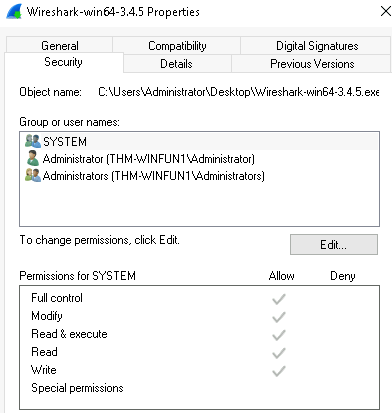Screen dimensions: 392x413
Task: Click the Wireshark shark fin title icon
Action: (14, 12)
